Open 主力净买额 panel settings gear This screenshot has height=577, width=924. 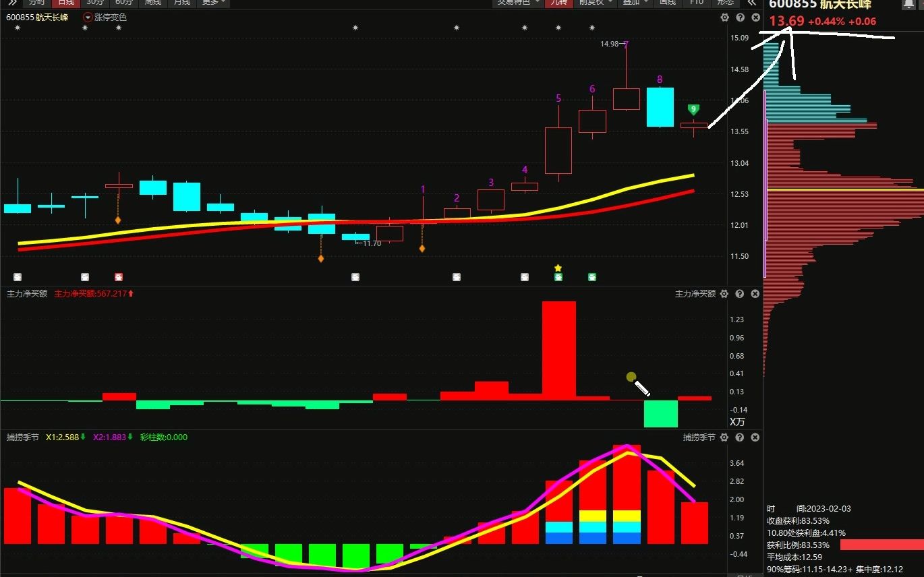[x=724, y=294]
